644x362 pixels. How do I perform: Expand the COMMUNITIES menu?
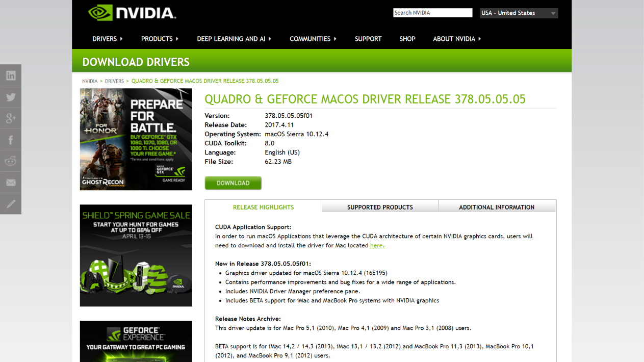[313, 39]
